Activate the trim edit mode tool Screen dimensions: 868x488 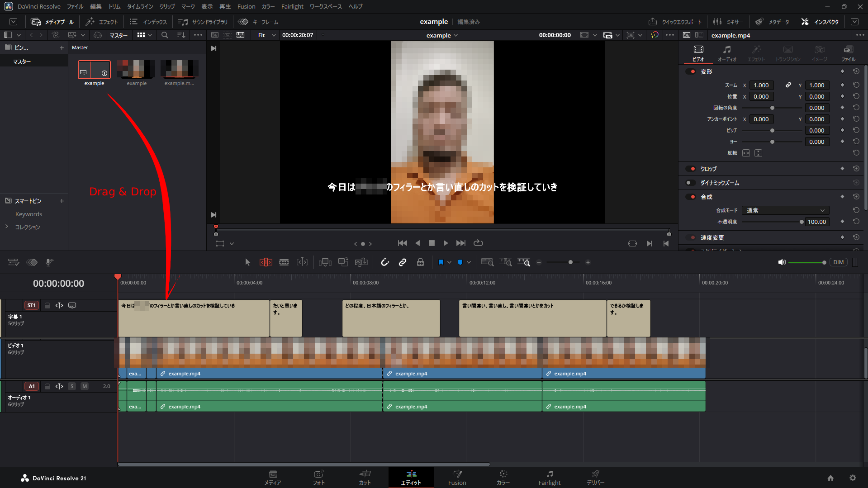(266, 262)
